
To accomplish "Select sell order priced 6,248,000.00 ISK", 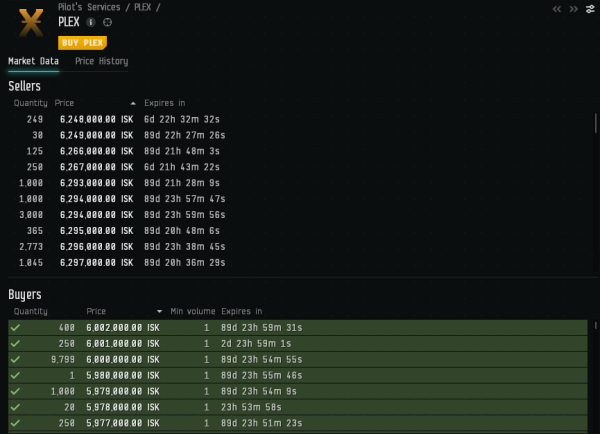I will point(300,119).
